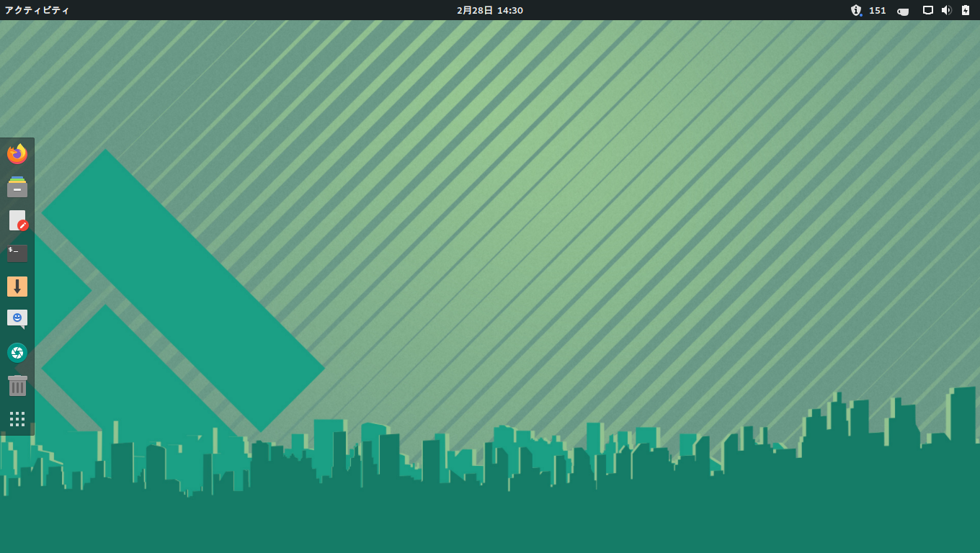
Task: Click the 151 pending updates count
Action: coord(878,10)
